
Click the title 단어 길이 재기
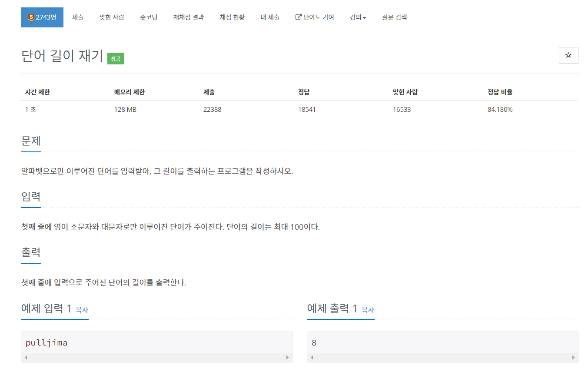click(x=62, y=56)
